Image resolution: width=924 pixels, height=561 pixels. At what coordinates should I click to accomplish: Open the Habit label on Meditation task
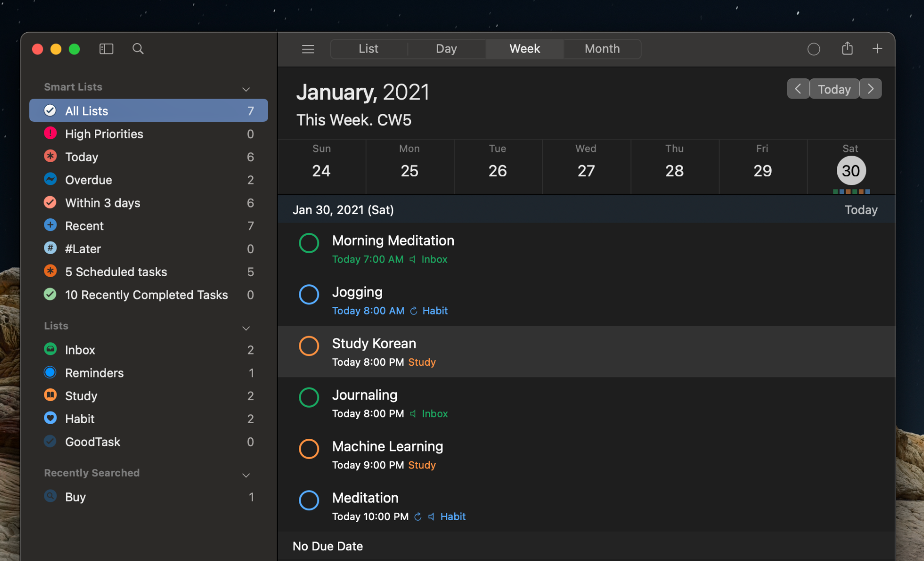[x=452, y=516]
